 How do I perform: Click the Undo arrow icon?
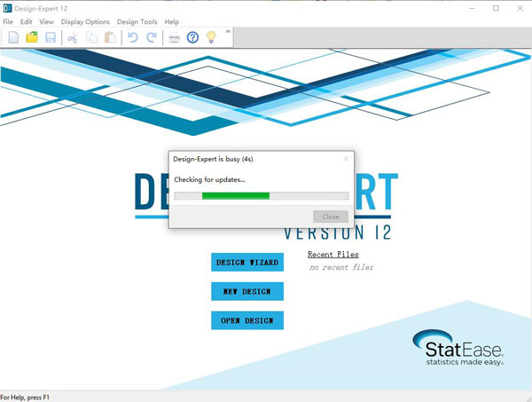(x=133, y=37)
